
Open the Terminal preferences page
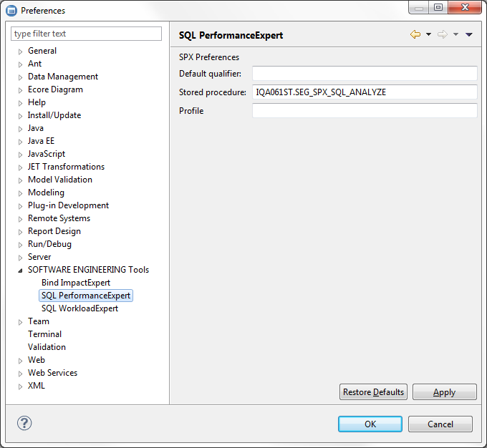tap(44, 334)
